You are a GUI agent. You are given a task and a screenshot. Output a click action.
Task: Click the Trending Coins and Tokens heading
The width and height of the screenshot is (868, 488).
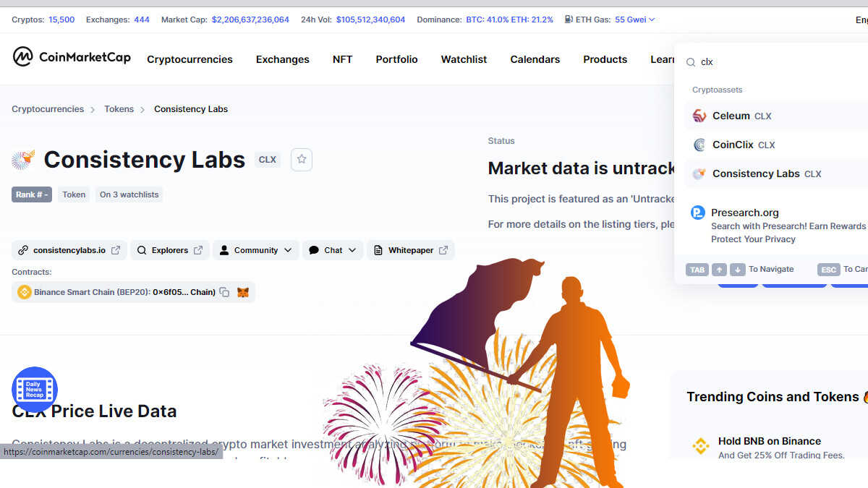773,397
